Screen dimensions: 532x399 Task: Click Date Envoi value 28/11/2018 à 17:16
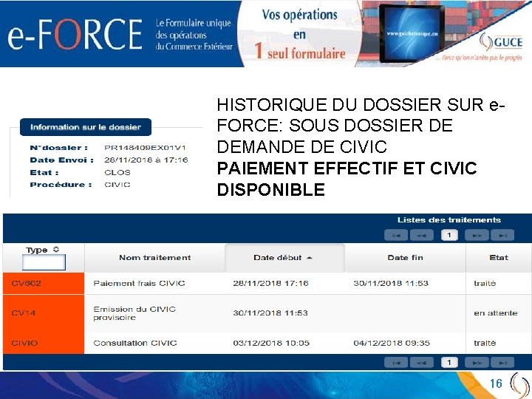click(146, 160)
